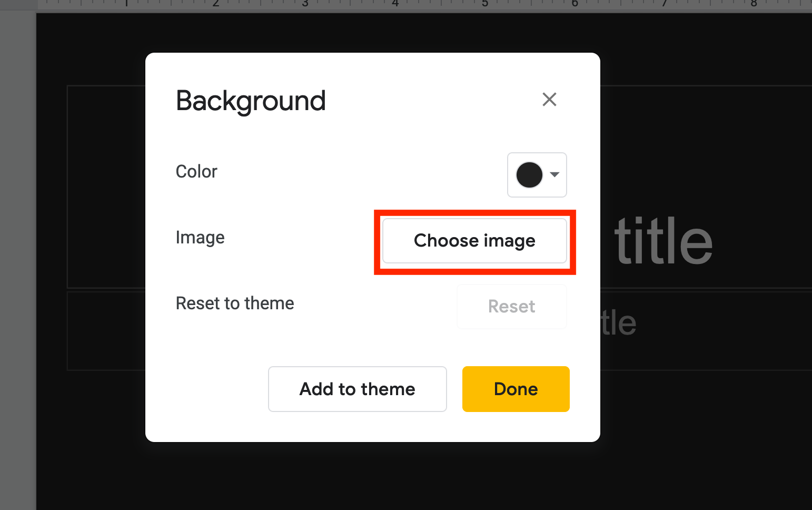
Task: Select the subtitle placeholder text behind the dialog
Action: [619, 323]
